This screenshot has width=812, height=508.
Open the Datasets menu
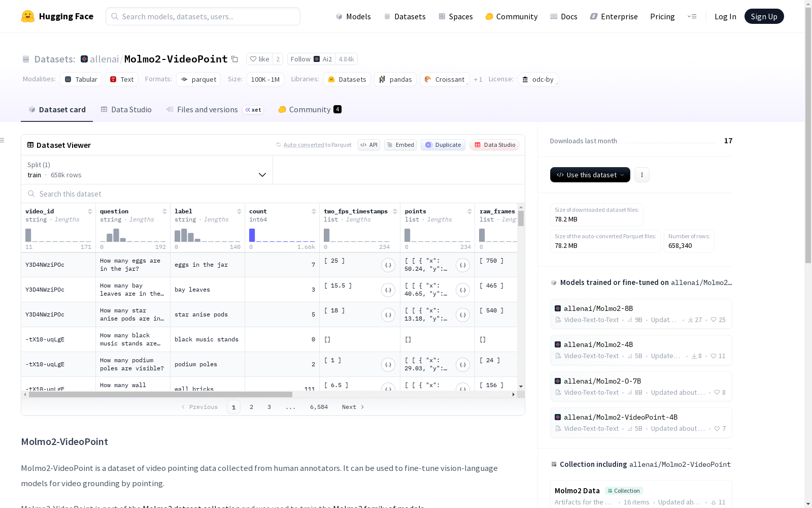pos(404,16)
